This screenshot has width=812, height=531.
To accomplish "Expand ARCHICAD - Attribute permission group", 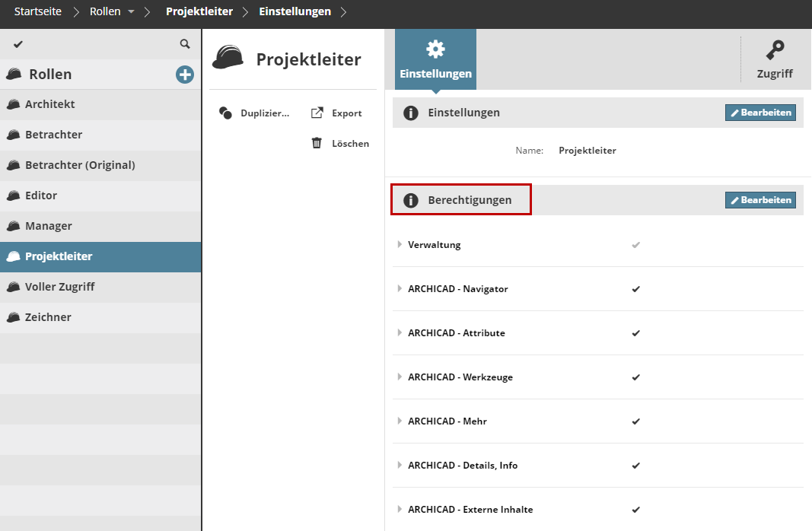I will [x=400, y=333].
